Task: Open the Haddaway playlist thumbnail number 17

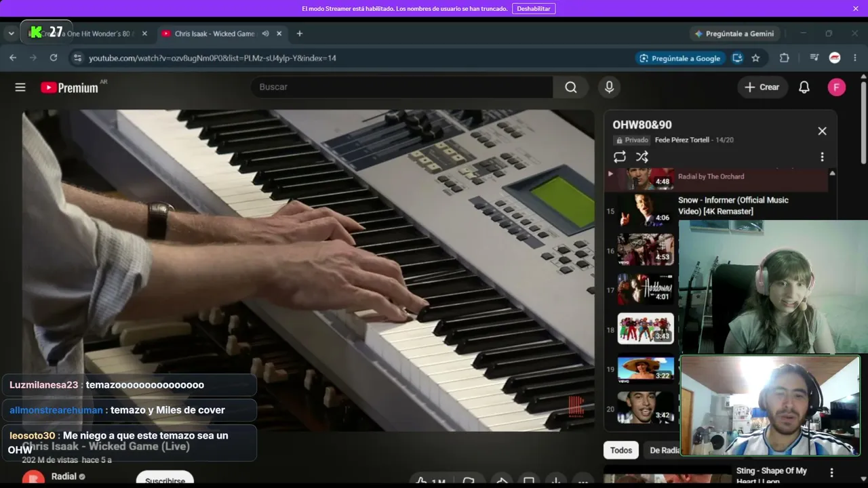Action: (646, 289)
